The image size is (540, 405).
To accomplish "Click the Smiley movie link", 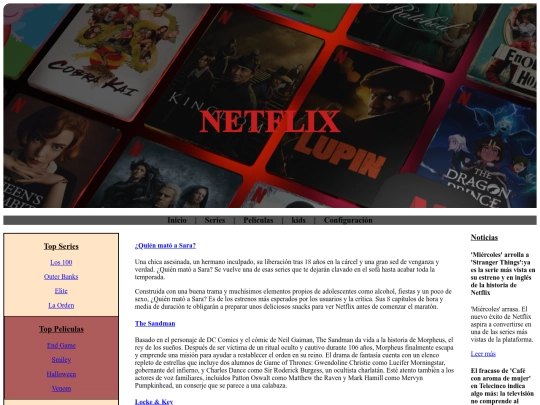I will click(x=61, y=360).
